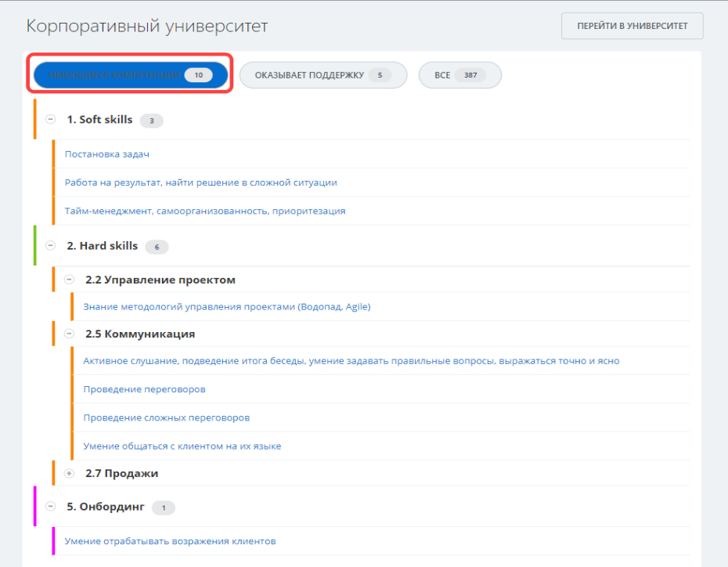Open 'Умение общаться с клиентом' link
The image size is (728, 567).
(182, 446)
